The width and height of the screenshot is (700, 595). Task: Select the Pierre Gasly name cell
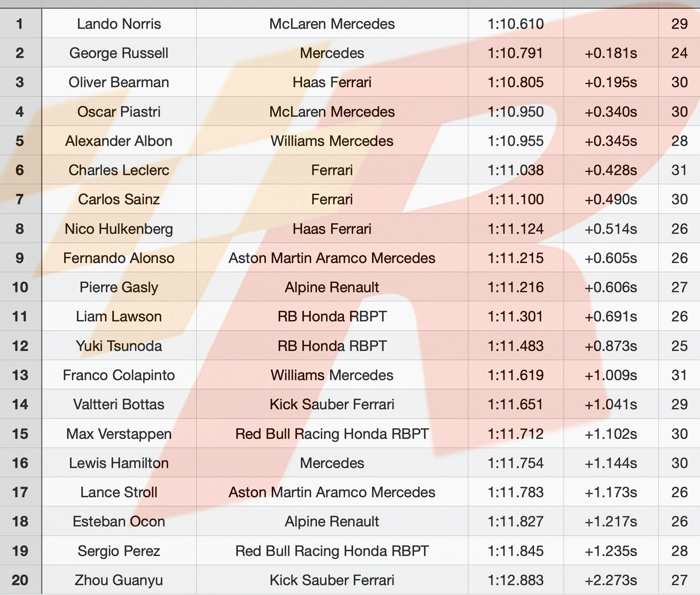pyautogui.click(x=119, y=287)
